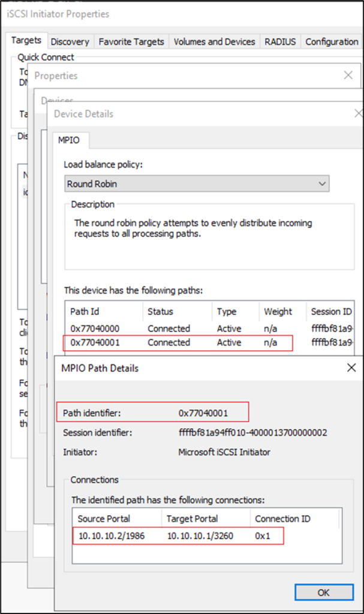Open the Favorite Targets tab

coord(131,41)
